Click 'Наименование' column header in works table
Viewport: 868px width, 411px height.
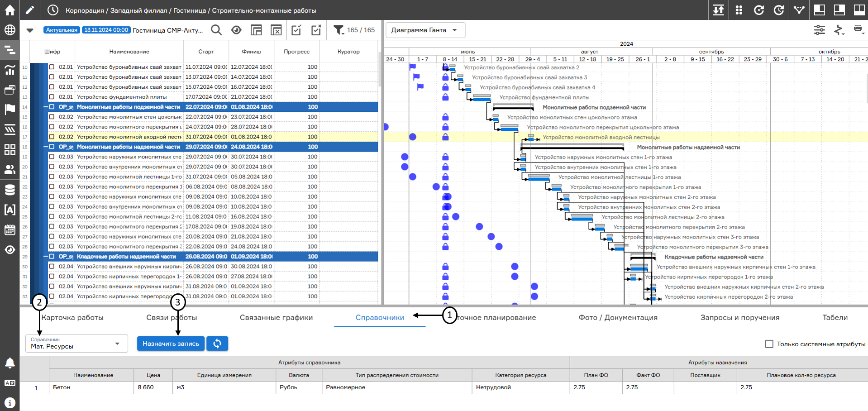click(129, 52)
